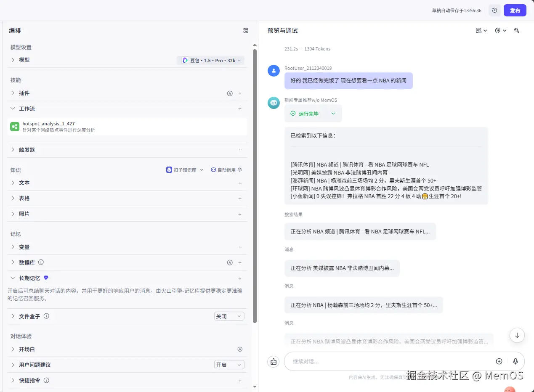Click the 编排 panel vertical scrollbar

255,186
